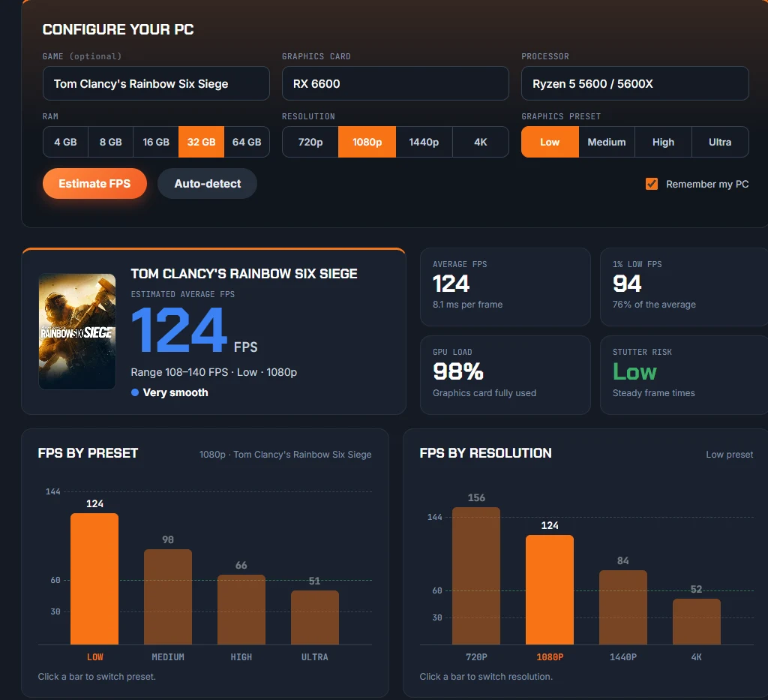Screen dimensions: 768x700
Task: Click the green Low stutter risk value
Action: tap(634, 371)
